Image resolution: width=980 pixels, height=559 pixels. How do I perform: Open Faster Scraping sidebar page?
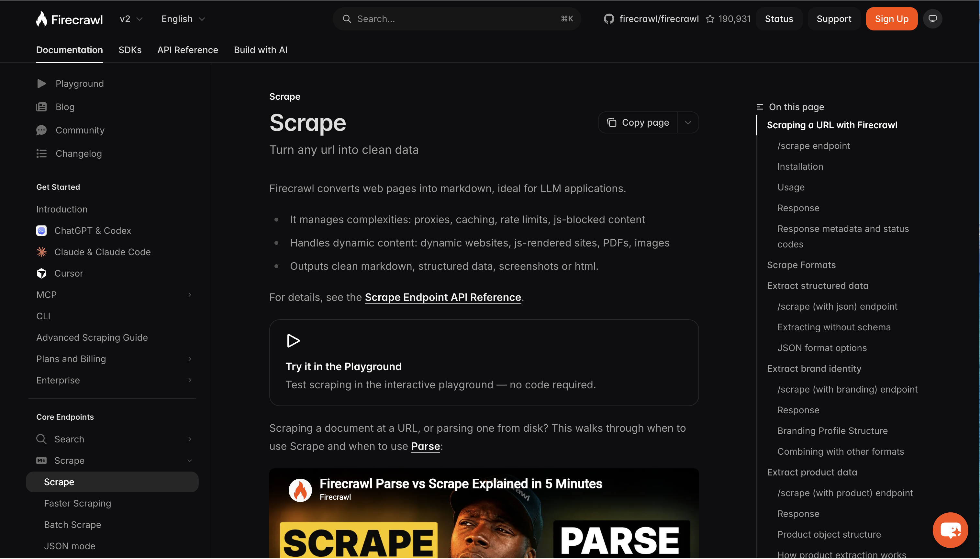[77, 503]
